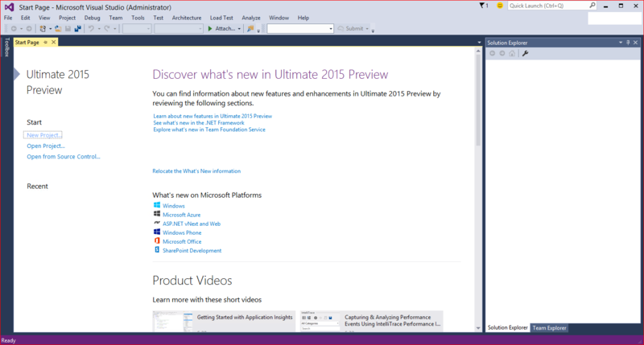The height and width of the screenshot is (345, 644).
Task: Click the New Project... link
Action: (x=43, y=135)
